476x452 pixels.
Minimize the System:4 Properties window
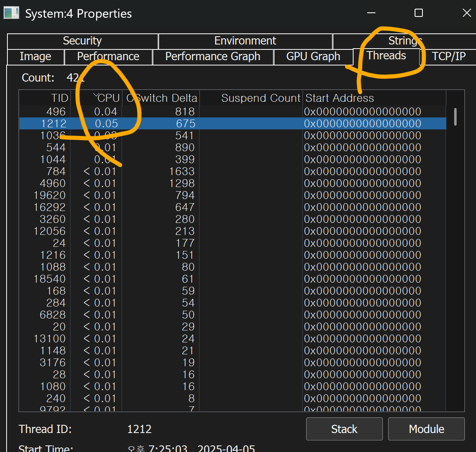click(371, 13)
